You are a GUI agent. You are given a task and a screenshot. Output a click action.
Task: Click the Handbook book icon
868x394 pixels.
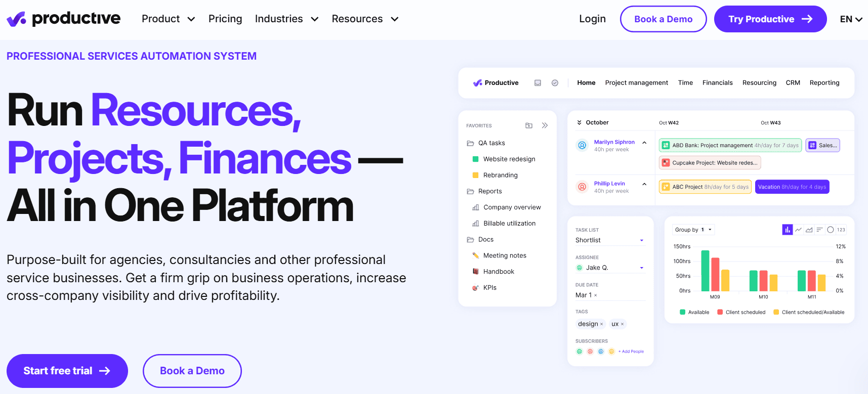(476, 272)
